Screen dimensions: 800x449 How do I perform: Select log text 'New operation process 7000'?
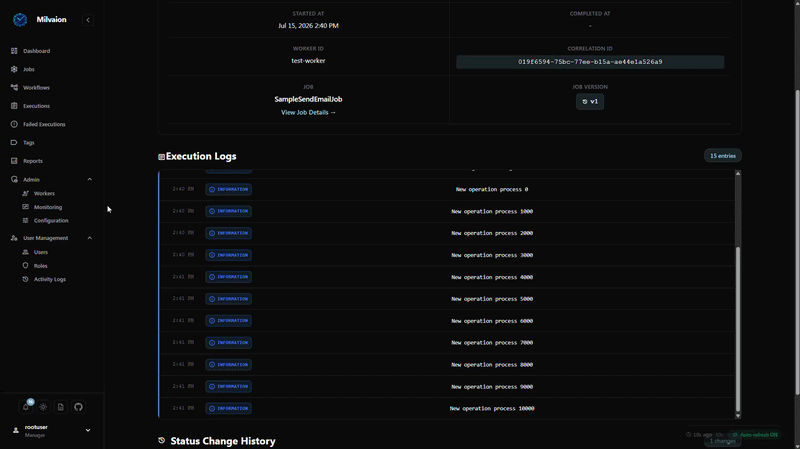492,343
